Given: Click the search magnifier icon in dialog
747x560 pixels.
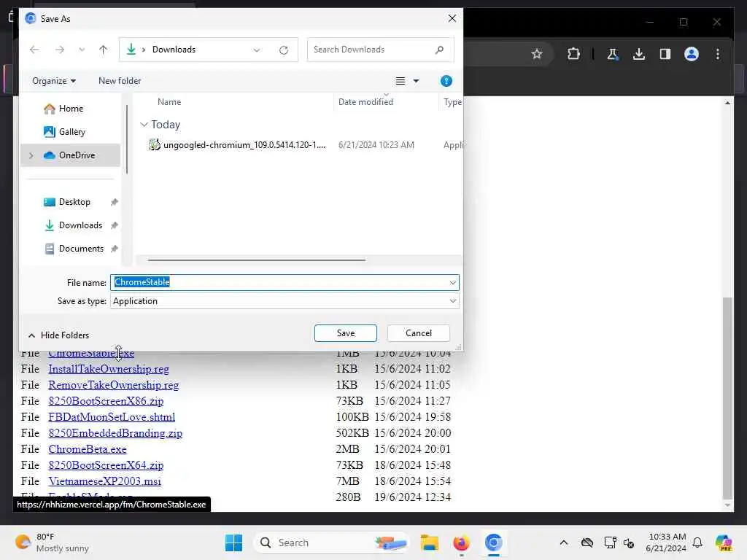Looking at the screenshot, I should point(439,50).
